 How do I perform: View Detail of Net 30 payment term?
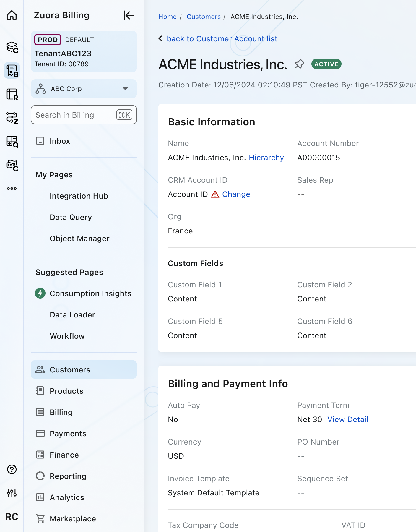point(348,419)
